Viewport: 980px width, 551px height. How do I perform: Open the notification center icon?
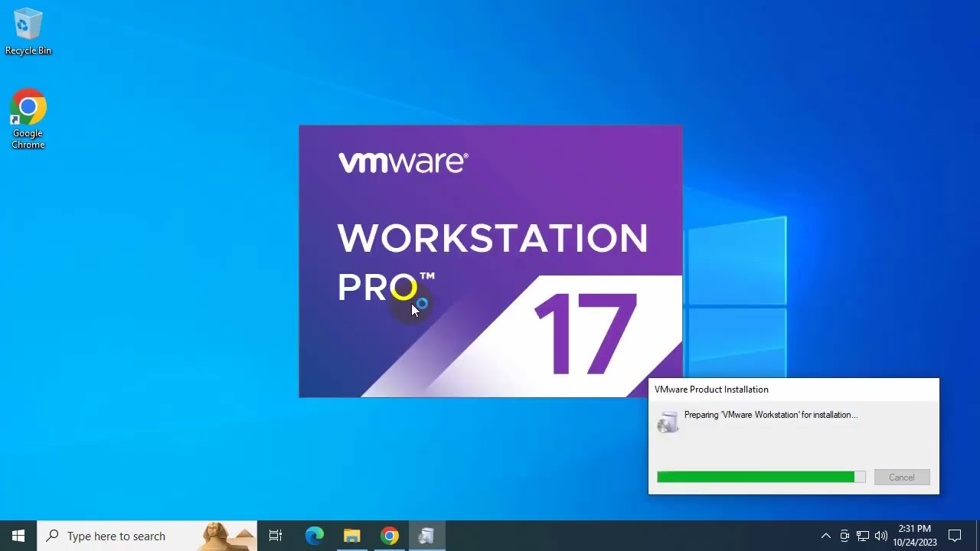[x=955, y=536]
